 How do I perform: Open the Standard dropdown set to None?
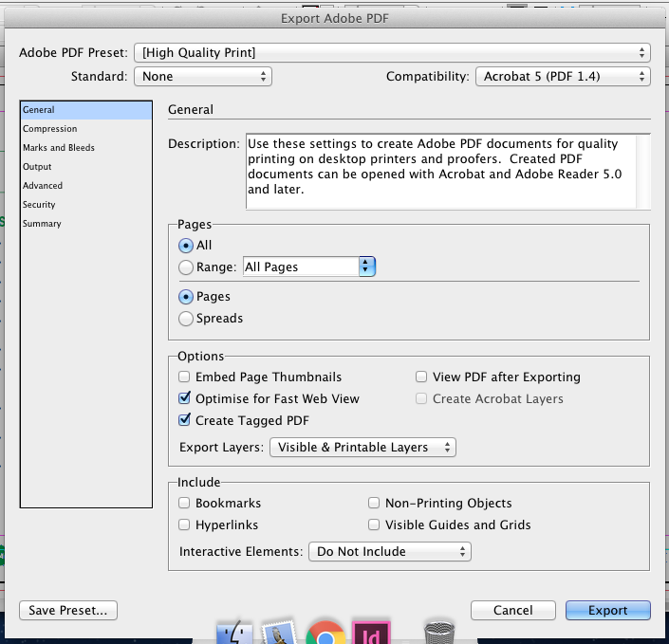click(x=203, y=76)
